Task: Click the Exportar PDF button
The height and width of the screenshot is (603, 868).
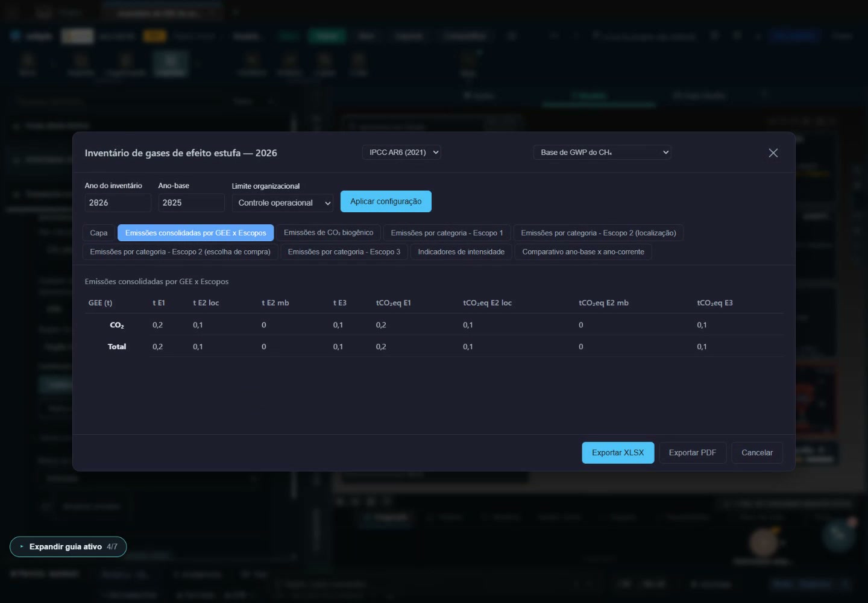Action: tap(693, 453)
